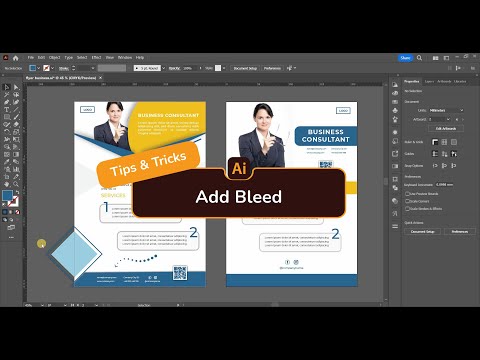480x360 pixels.
Task: Select the Direct Selection tool
Action: pos(16,87)
